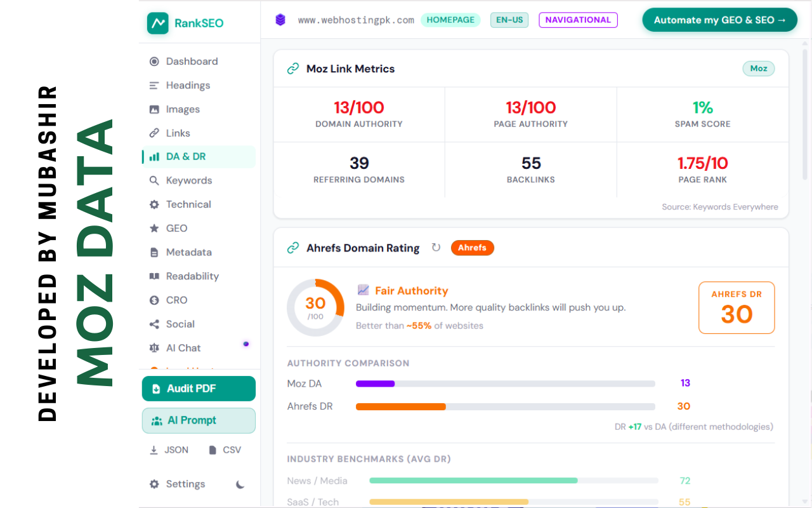The image size is (812, 508).
Task: Click the Metadata document icon
Action: tap(154, 252)
